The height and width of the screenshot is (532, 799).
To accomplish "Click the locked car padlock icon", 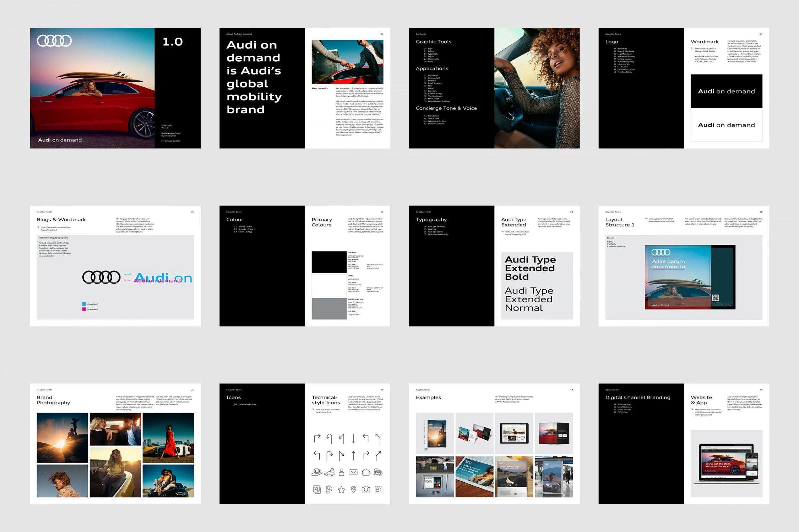I will tap(329, 472).
